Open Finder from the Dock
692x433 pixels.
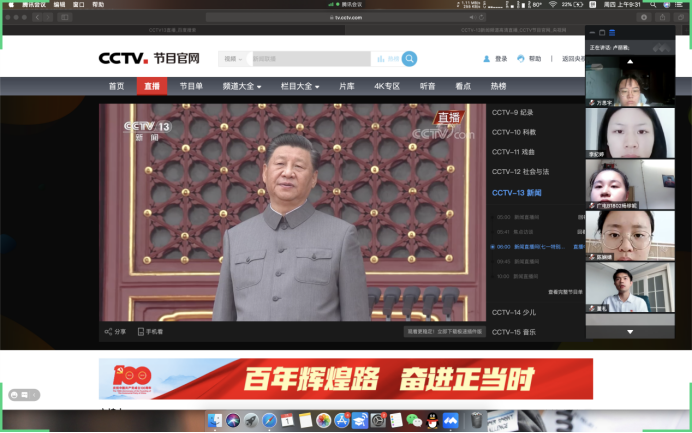click(x=215, y=421)
